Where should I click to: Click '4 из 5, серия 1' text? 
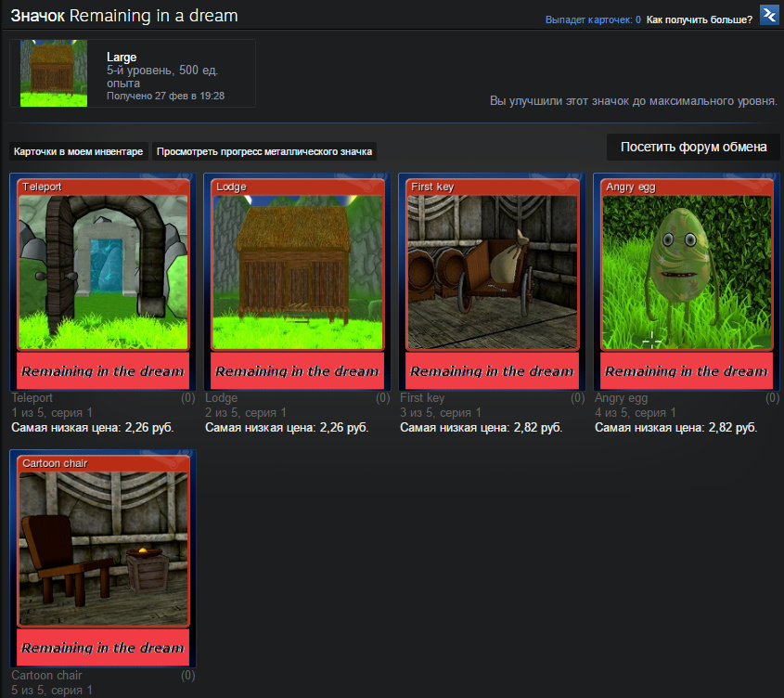click(x=636, y=413)
